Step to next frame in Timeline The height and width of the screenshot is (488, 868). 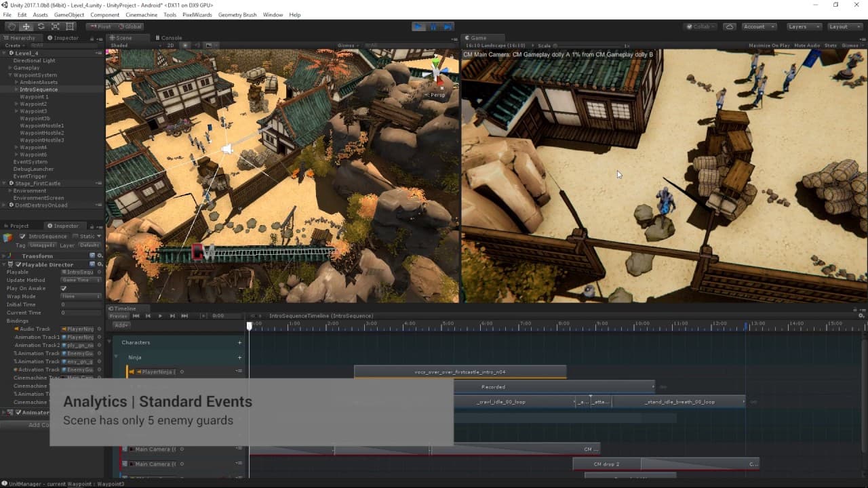point(172,316)
